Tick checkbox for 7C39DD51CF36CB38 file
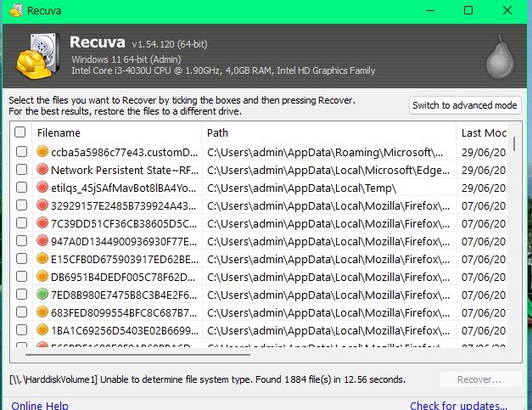 (22, 223)
